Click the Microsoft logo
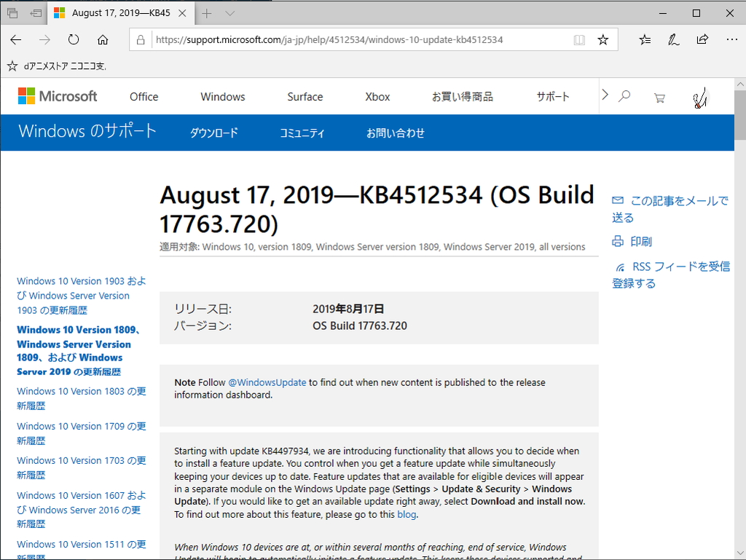This screenshot has height=560, width=746. 57,95
